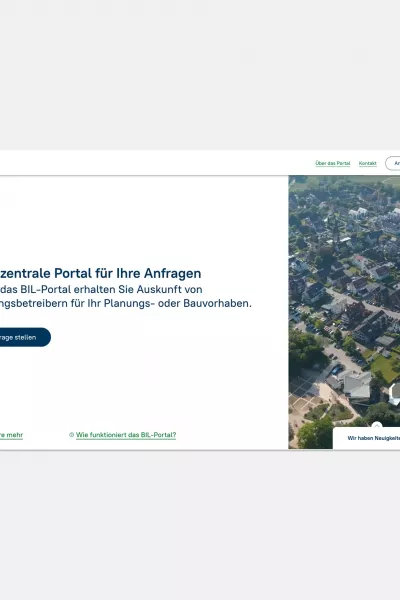Expand the 'Wir haben Neuigkeiten' panel chevron
The width and height of the screenshot is (400, 600).
(377, 425)
